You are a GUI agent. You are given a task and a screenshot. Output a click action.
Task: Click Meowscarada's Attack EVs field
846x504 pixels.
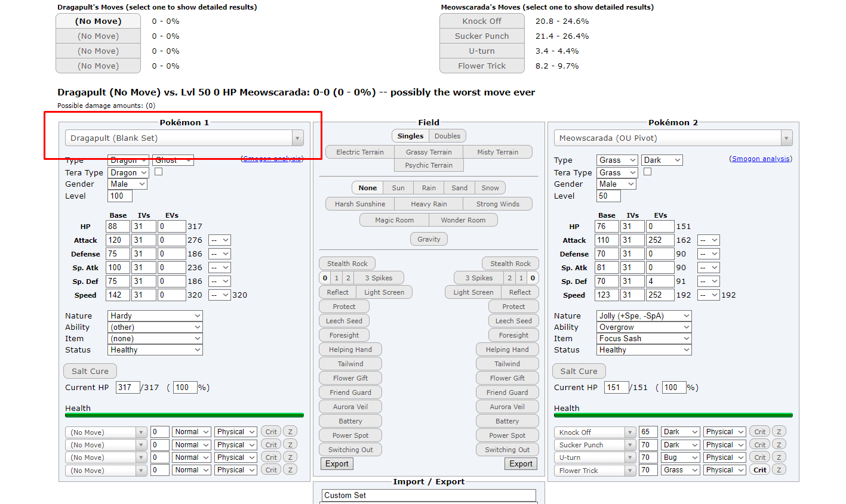660,240
